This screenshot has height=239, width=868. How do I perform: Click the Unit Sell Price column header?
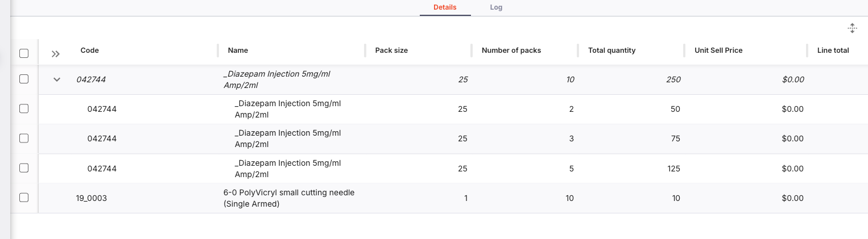pyautogui.click(x=718, y=51)
